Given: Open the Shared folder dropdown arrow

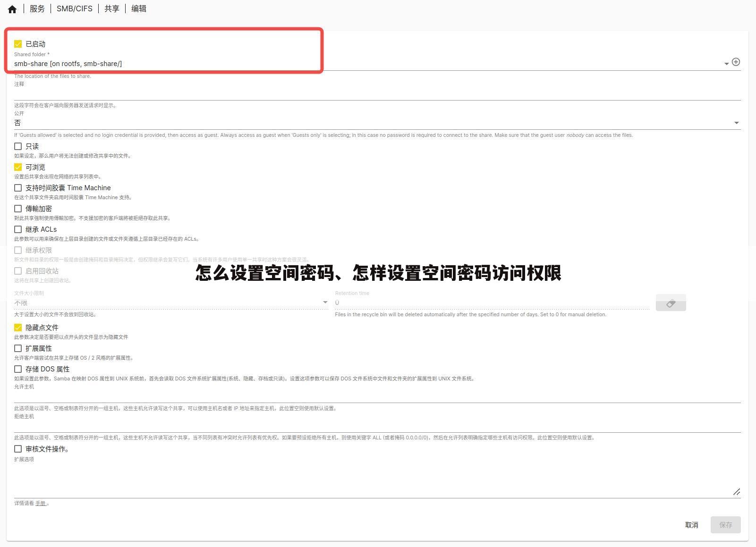Looking at the screenshot, I should click(x=726, y=64).
